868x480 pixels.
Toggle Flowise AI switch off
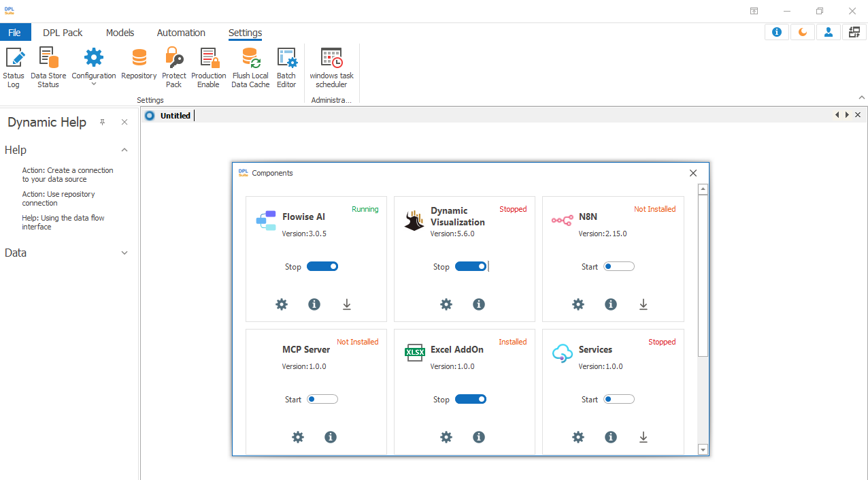coord(322,267)
